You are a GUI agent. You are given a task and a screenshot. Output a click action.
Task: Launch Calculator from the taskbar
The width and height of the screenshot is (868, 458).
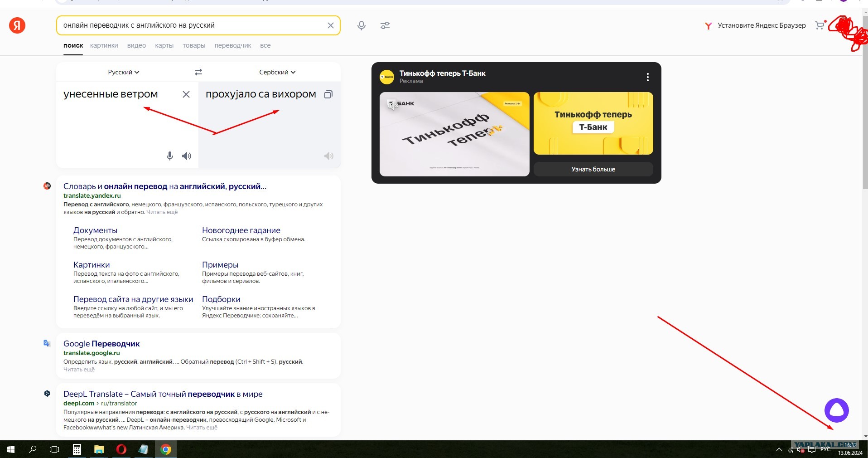(x=77, y=449)
